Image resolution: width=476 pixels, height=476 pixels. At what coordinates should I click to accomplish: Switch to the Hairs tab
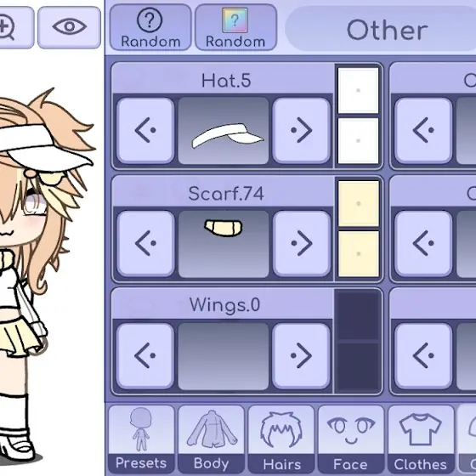pyautogui.click(x=281, y=439)
